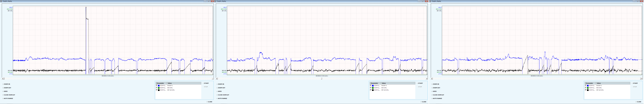Screen dimensions: 644x104
Task: Uncheck the blue ECM-Fu parameter in left window
Action: 157,86
